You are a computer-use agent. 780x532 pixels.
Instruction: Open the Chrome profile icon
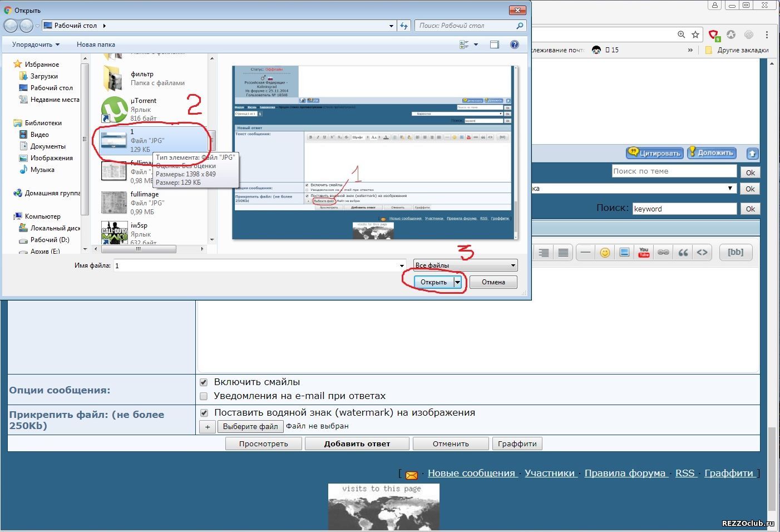(715, 5)
